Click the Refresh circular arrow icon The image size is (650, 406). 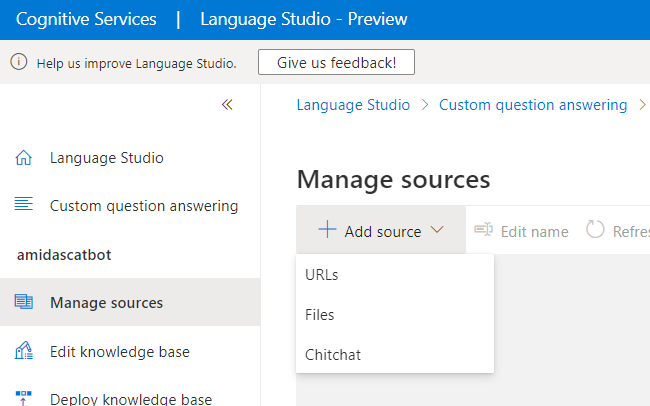coord(595,230)
